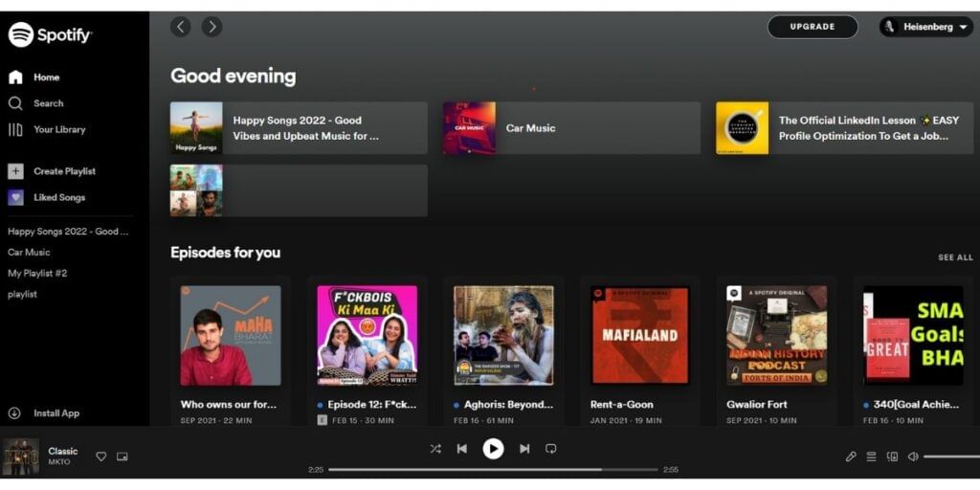This screenshot has width=980, height=490.
Task: Click the now playing album cover
Action: [x=21, y=457]
